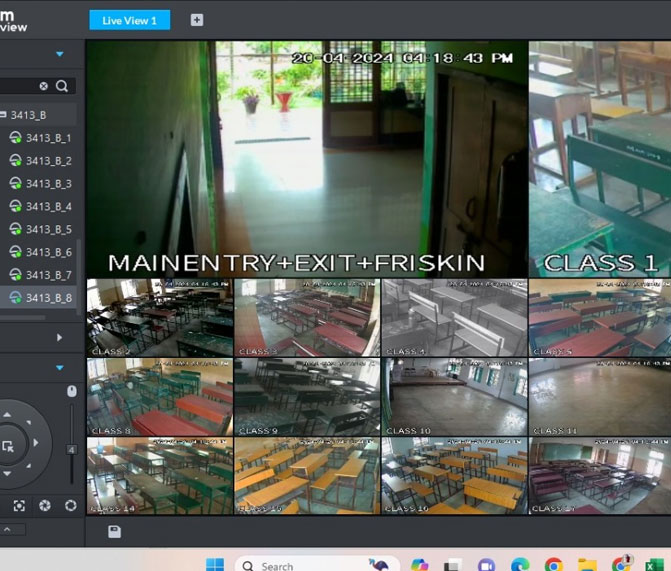Collapse the PTZ control panel arrow
Screen dimensions: 671x571
coord(59,368)
